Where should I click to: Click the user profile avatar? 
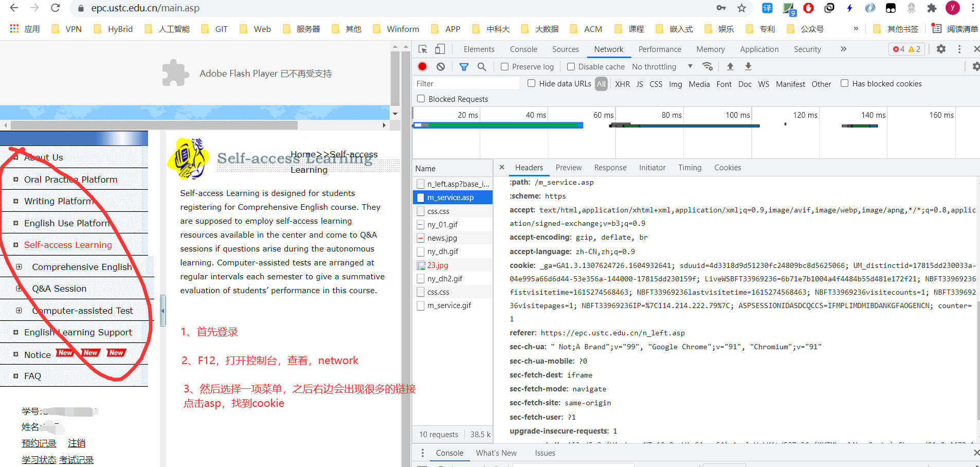tap(953, 8)
